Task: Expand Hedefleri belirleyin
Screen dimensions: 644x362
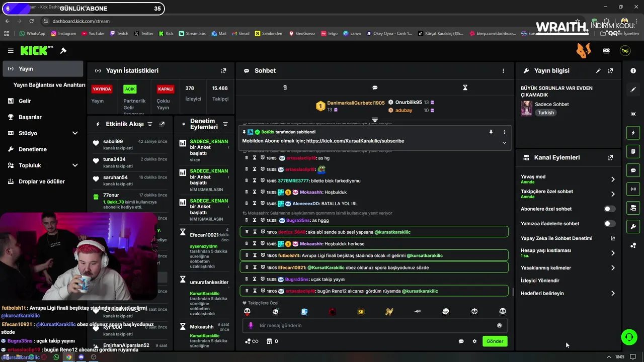Action: point(613,293)
